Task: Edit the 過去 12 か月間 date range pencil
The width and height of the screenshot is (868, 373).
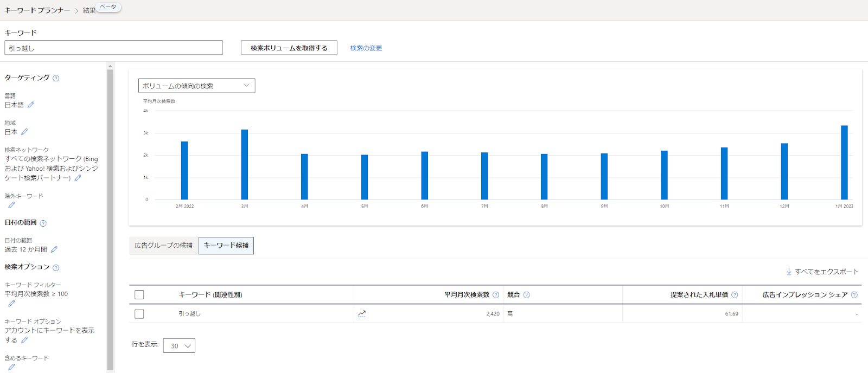Action: tap(54, 249)
